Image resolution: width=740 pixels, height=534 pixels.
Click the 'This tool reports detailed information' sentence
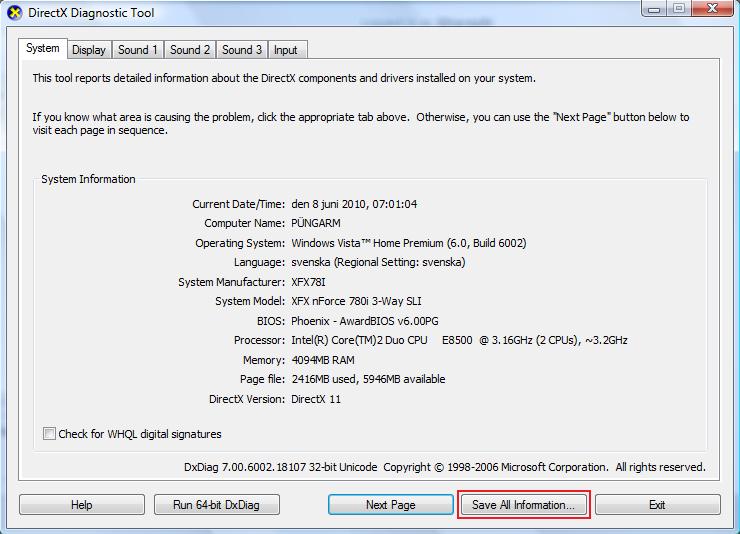(284, 78)
